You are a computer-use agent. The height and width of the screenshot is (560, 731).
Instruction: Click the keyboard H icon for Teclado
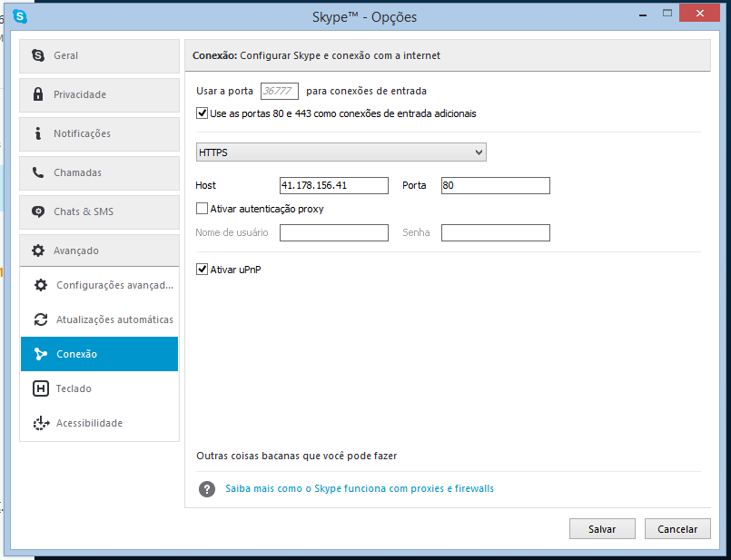click(x=41, y=388)
